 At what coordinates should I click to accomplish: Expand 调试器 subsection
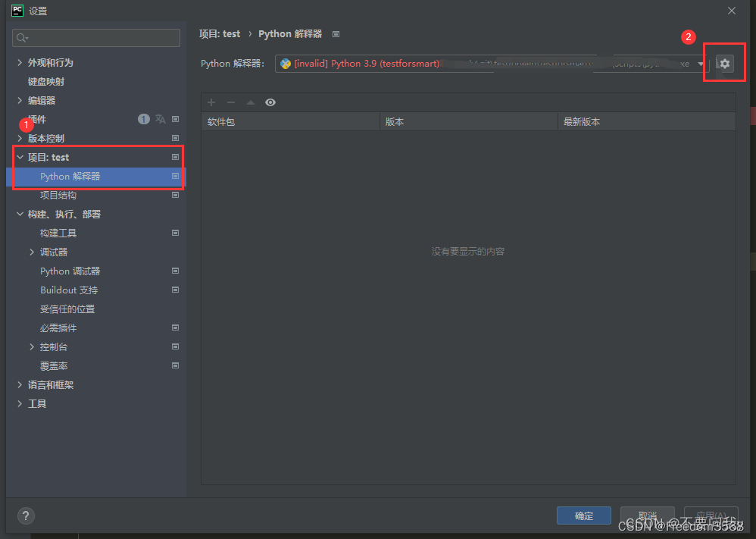pos(32,252)
